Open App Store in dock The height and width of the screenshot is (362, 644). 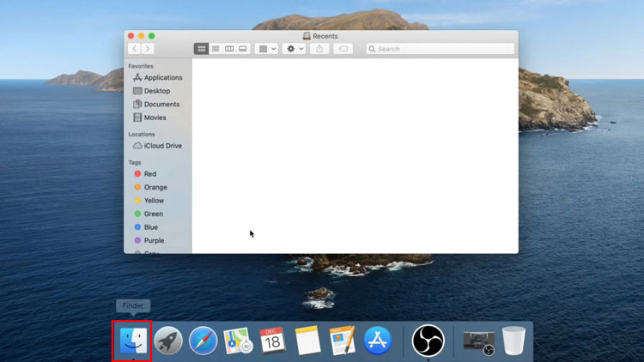pos(378,341)
